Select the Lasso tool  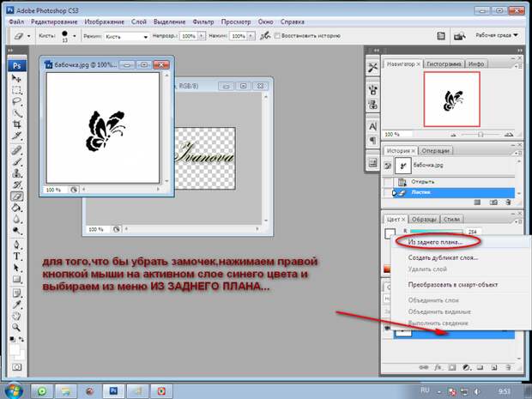coord(16,101)
